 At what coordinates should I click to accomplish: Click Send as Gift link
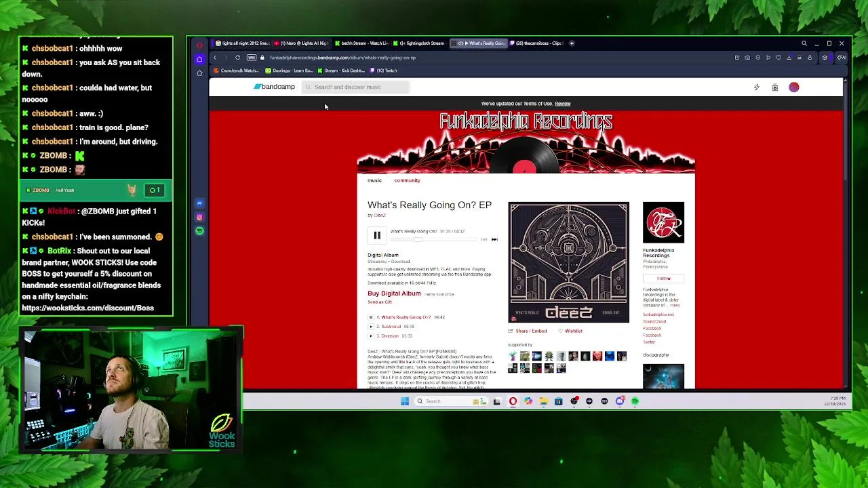(380, 302)
